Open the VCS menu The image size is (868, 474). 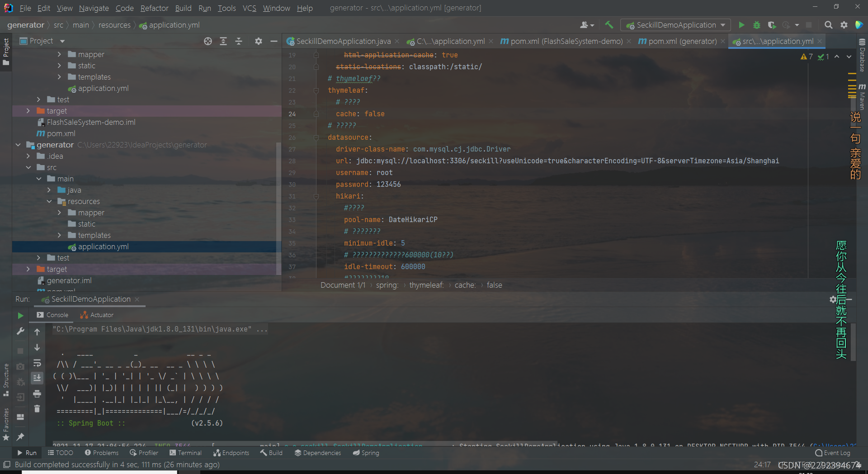pos(249,8)
